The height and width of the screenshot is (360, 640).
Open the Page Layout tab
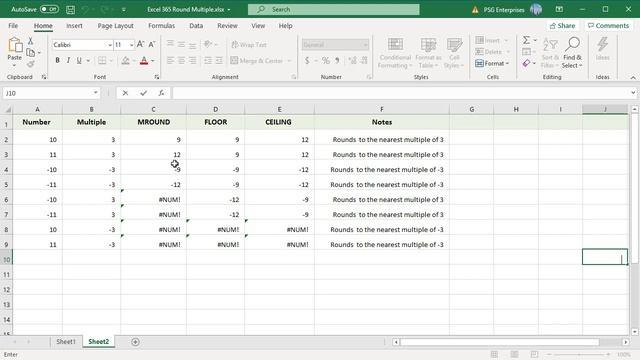[x=116, y=26]
